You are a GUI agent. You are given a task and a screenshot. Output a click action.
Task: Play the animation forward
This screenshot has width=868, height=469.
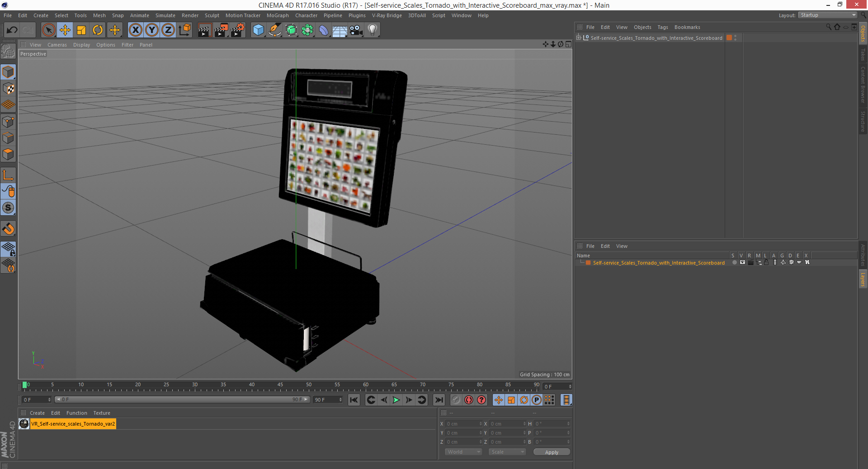(x=396, y=400)
